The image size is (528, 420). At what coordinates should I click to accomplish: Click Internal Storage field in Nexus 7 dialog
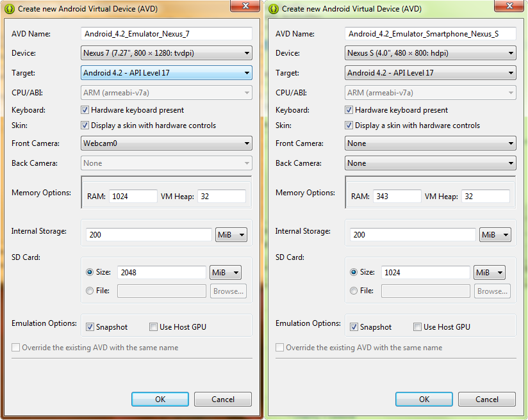click(x=149, y=234)
